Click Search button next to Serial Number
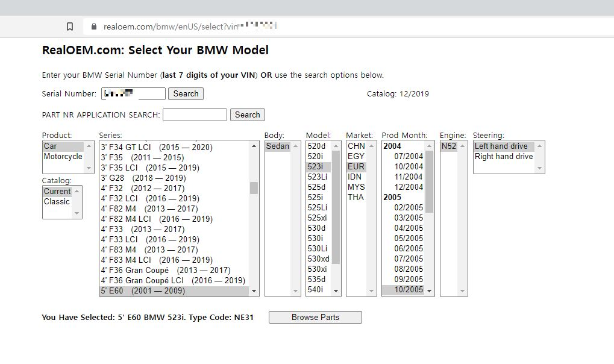This screenshot has height=364, width=614. pyautogui.click(x=186, y=93)
